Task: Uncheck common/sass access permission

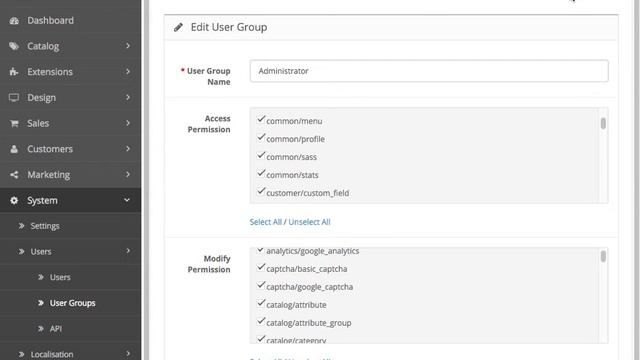Action: tap(261, 155)
